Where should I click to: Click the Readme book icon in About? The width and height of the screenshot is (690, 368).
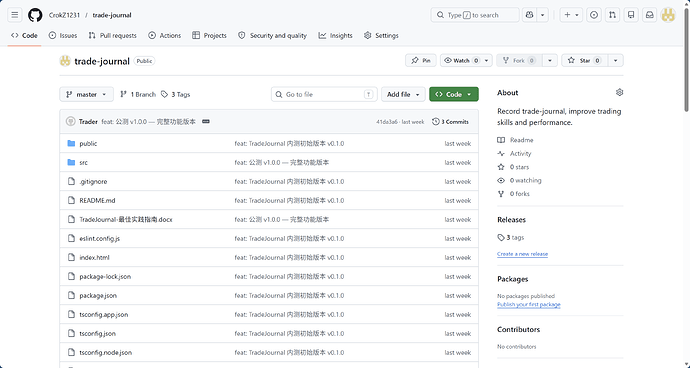point(501,140)
